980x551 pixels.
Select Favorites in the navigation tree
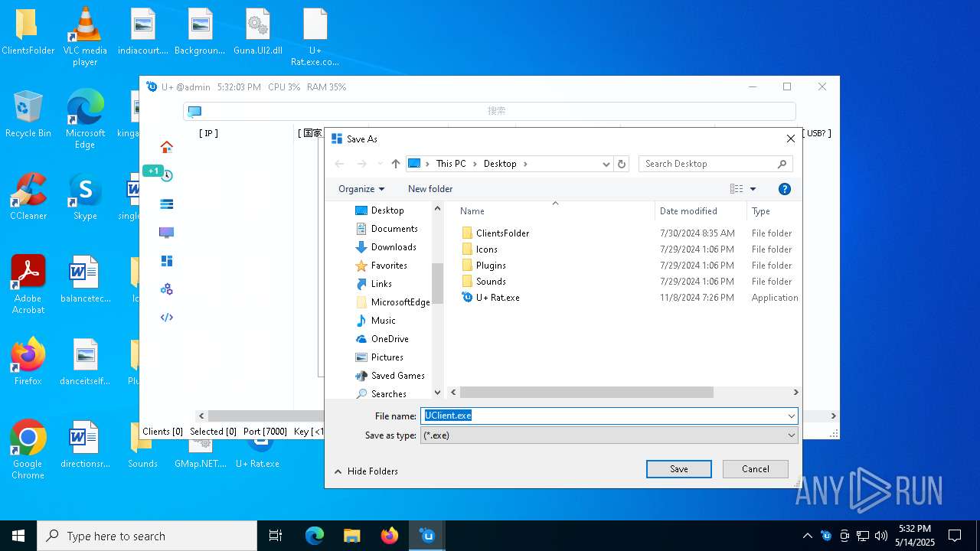tap(389, 266)
